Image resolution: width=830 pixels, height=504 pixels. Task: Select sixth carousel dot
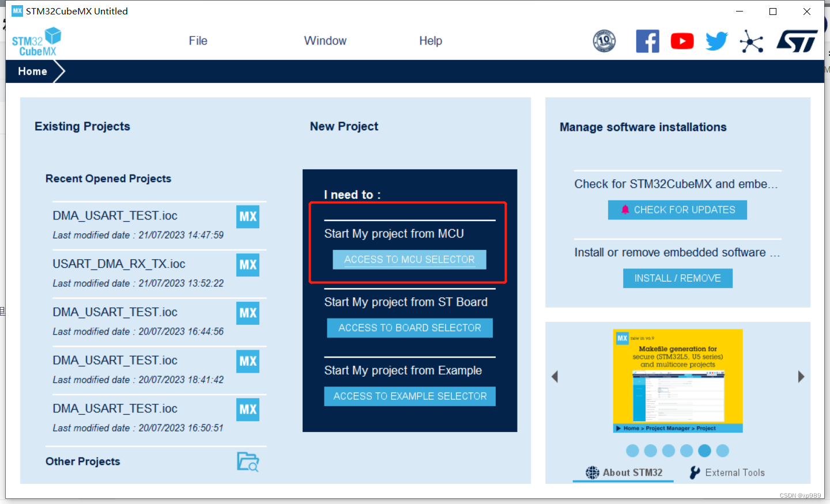pos(722,450)
